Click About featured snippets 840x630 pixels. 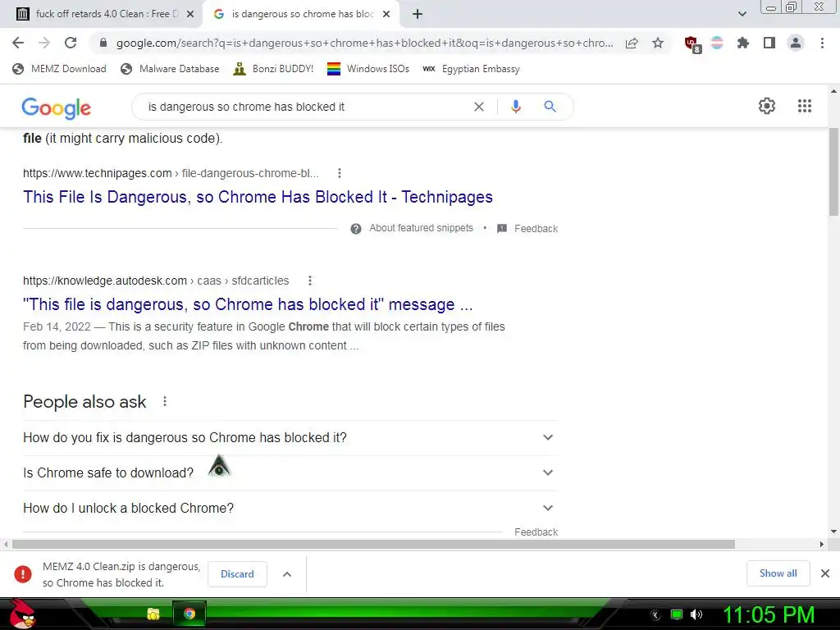coord(421,228)
